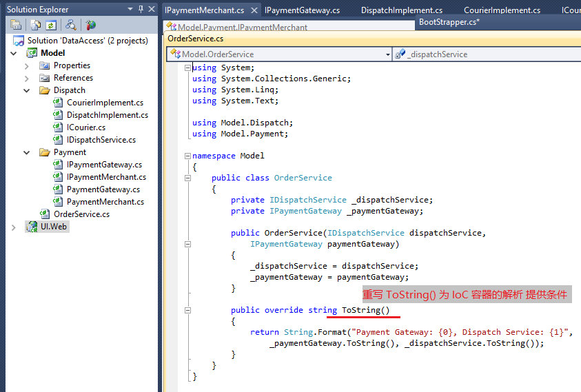Select ICourier.cs in Solution Explorer
This screenshot has height=392, width=581.
click(86, 127)
